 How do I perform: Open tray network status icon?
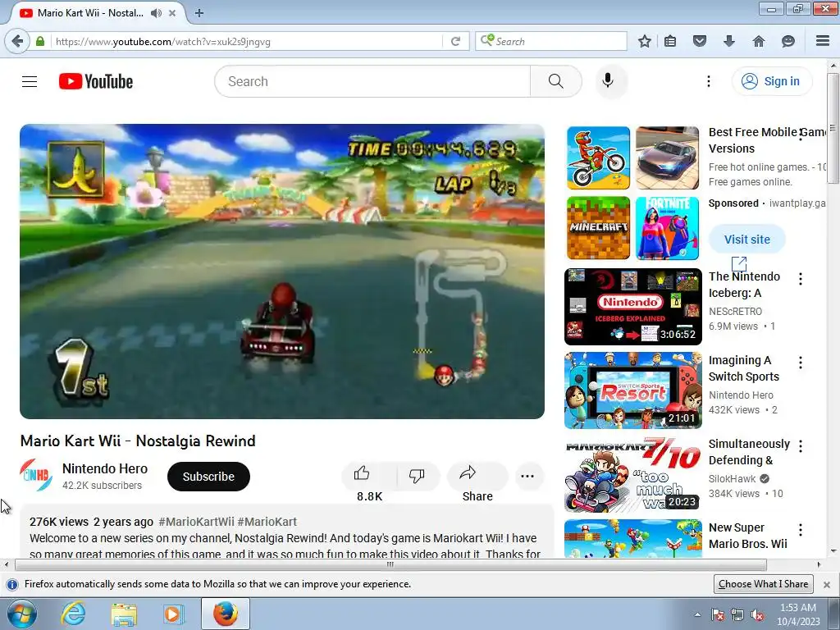click(737, 615)
